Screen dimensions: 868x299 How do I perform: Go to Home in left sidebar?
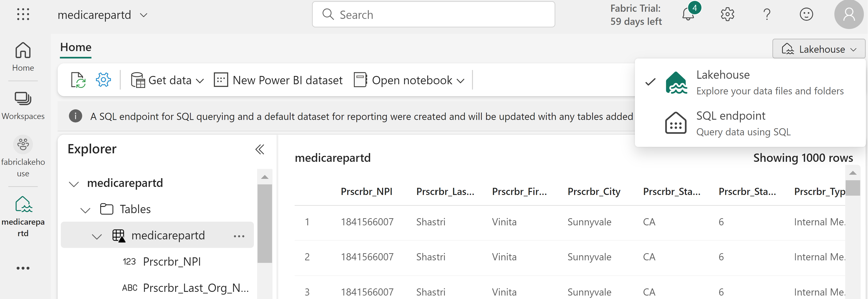tap(23, 57)
